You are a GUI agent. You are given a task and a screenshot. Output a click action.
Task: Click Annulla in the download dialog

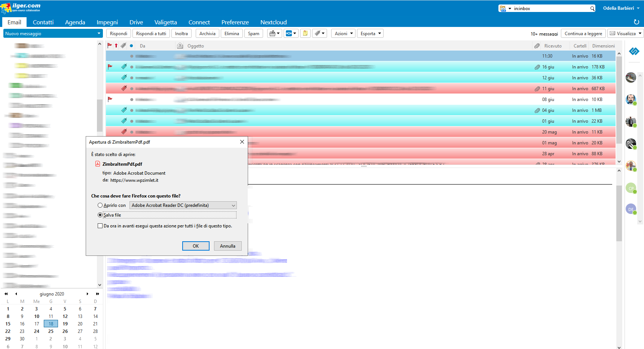pos(228,246)
